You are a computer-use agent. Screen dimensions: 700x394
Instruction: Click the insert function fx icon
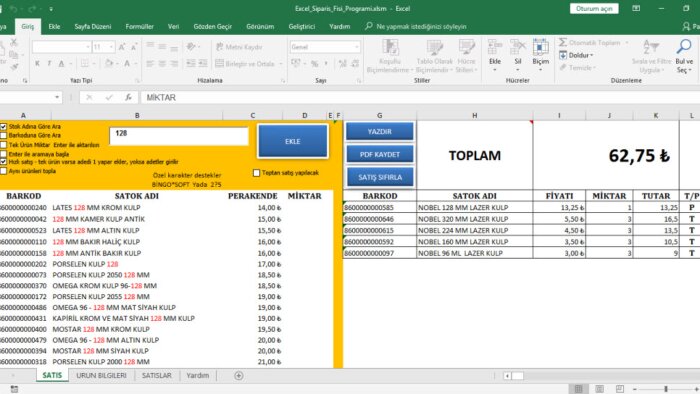128,97
